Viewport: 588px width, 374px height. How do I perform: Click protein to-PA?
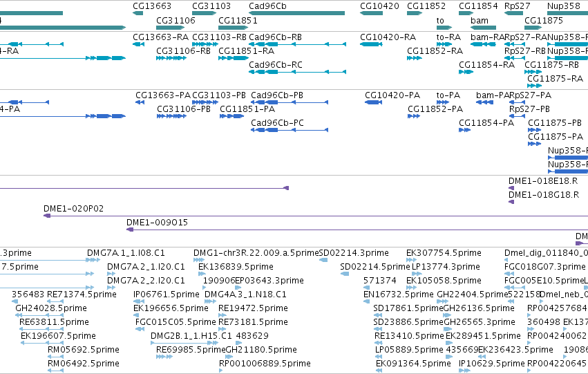448,95
